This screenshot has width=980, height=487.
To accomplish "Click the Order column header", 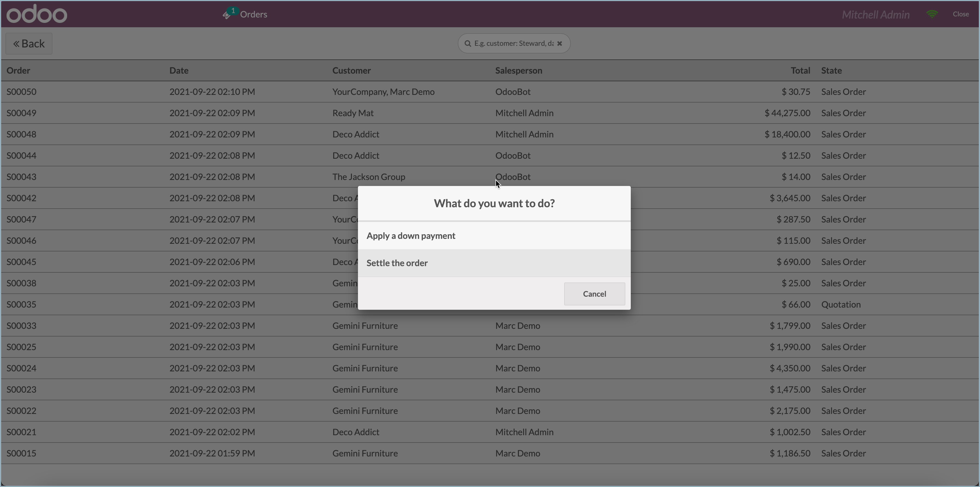I will click(x=18, y=70).
